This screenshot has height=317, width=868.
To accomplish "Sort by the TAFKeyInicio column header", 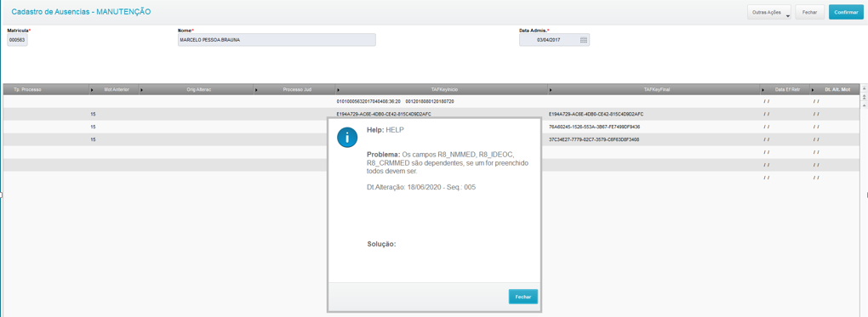I will point(442,89).
